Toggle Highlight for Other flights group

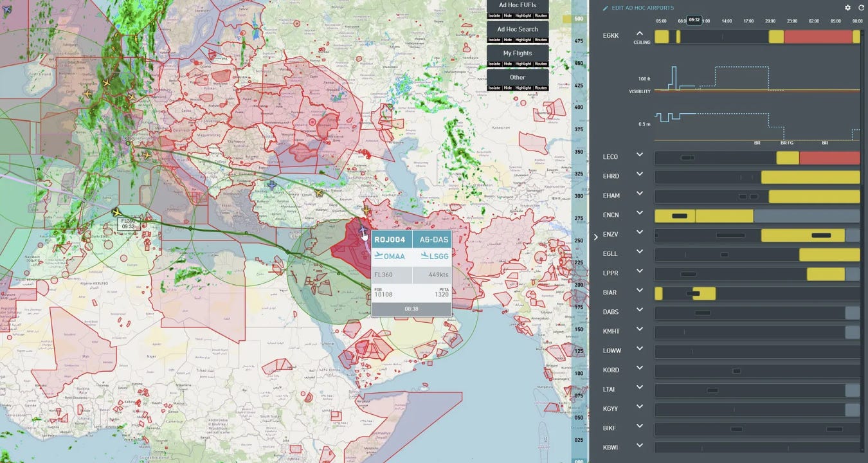pyautogui.click(x=523, y=88)
